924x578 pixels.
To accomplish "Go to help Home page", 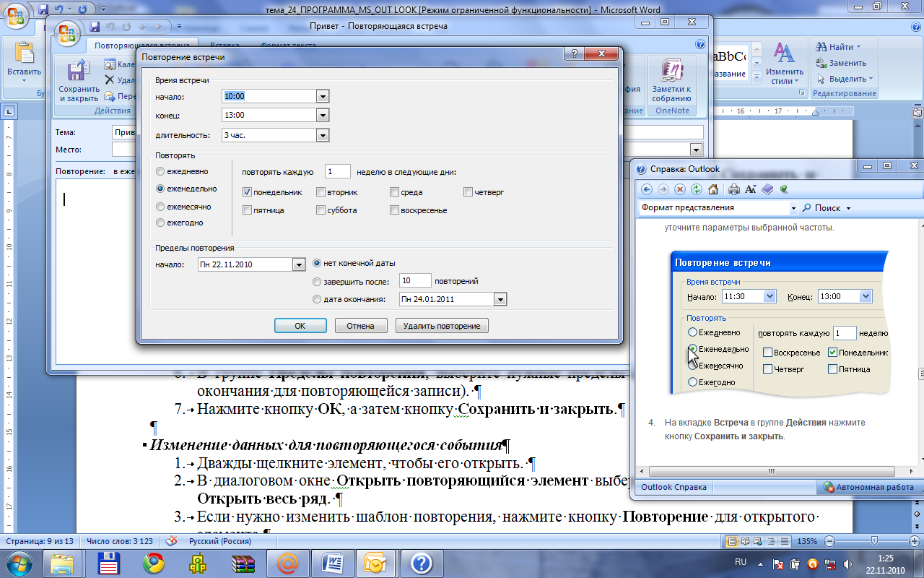I will (x=713, y=189).
